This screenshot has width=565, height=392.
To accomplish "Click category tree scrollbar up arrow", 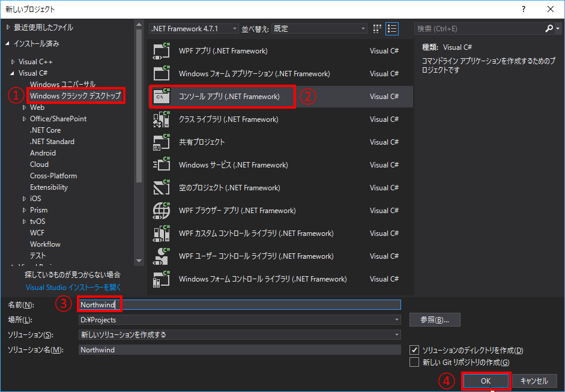I will pos(139,25).
